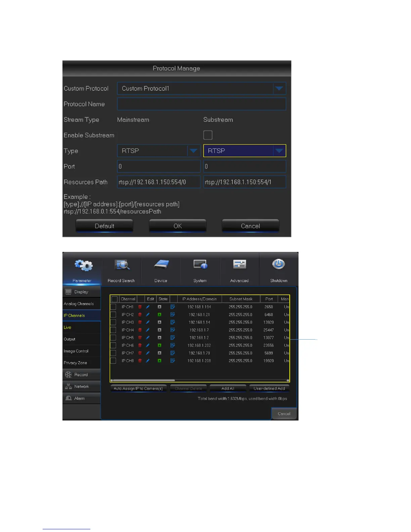This screenshot has width=411, height=532.
Task: Click Auto Assign IP to Camera(s)
Action: 138,389
